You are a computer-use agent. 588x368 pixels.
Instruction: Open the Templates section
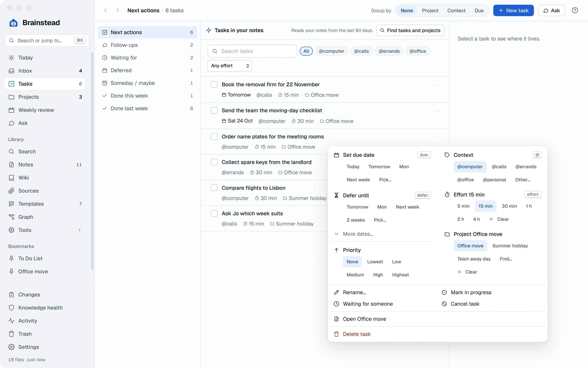(x=45, y=204)
